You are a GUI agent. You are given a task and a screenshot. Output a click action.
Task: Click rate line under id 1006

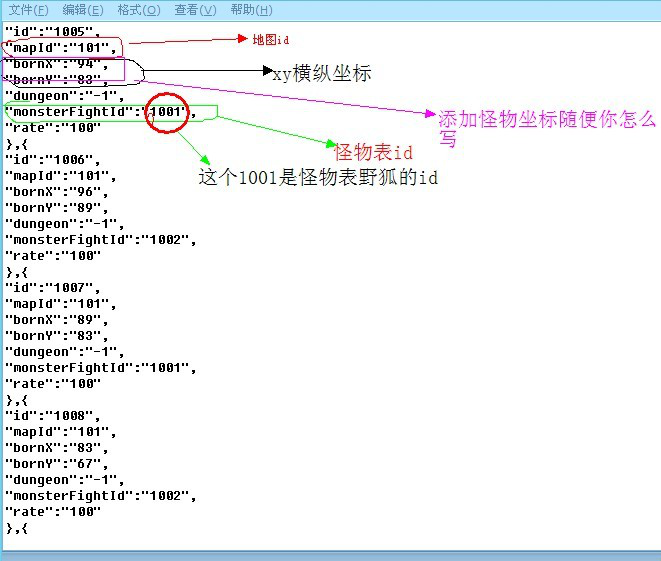pos(53,256)
